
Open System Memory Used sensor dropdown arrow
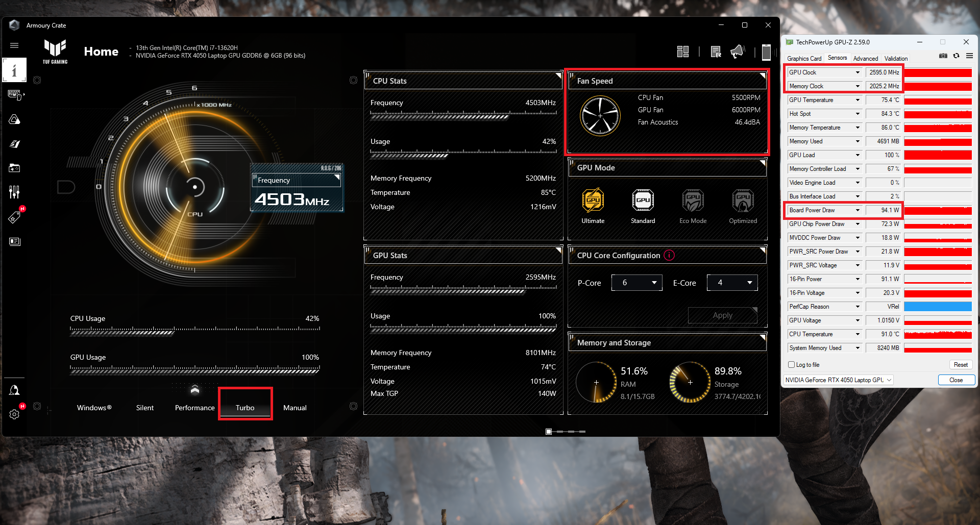point(857,348)
